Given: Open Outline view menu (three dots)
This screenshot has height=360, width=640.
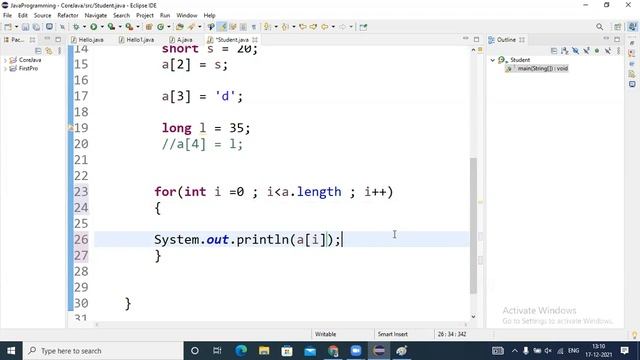Looking at the screenshot, I should click(618, 51).
